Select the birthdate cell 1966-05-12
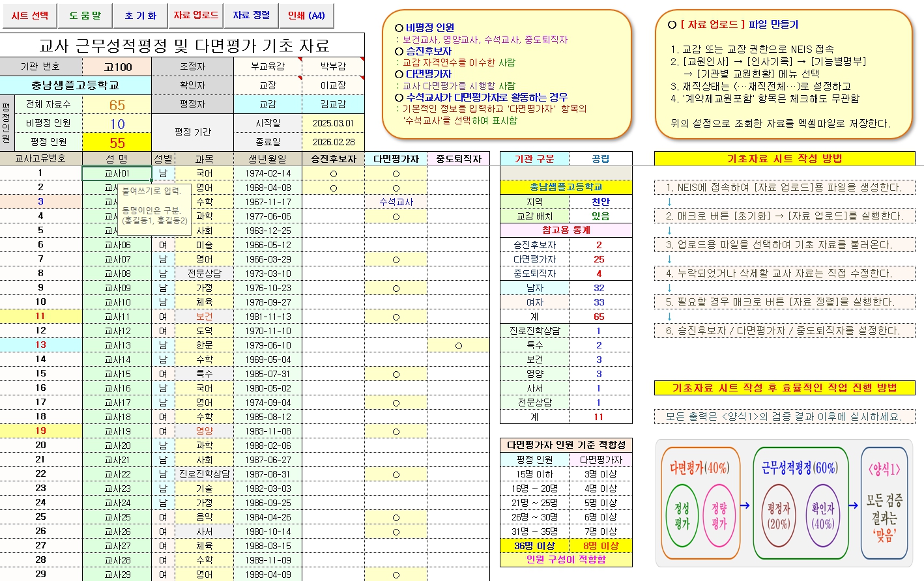 coord(268,245)
